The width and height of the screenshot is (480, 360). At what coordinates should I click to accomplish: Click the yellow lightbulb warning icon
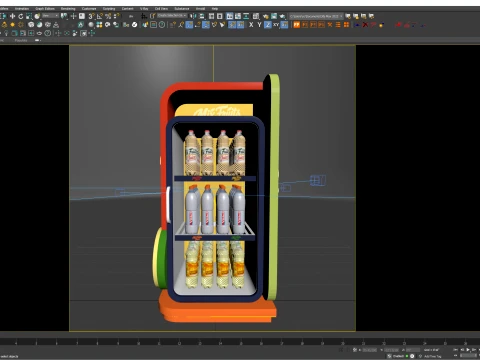4,25
